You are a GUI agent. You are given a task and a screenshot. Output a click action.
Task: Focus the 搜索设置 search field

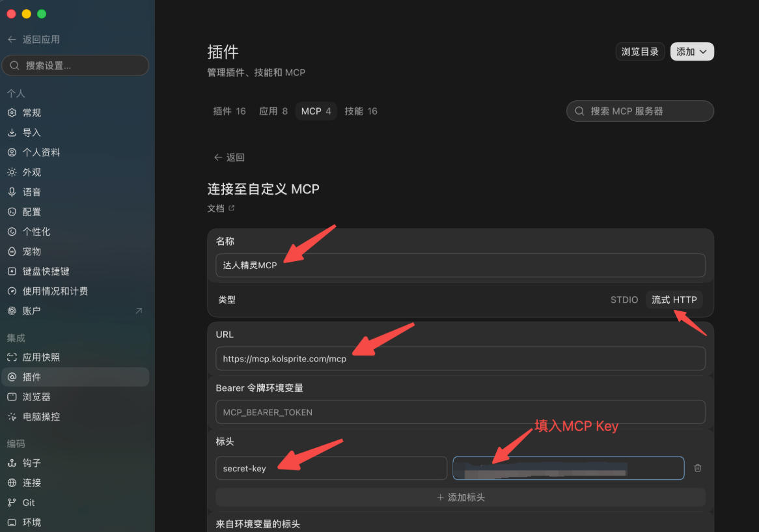tap(76, 65)
